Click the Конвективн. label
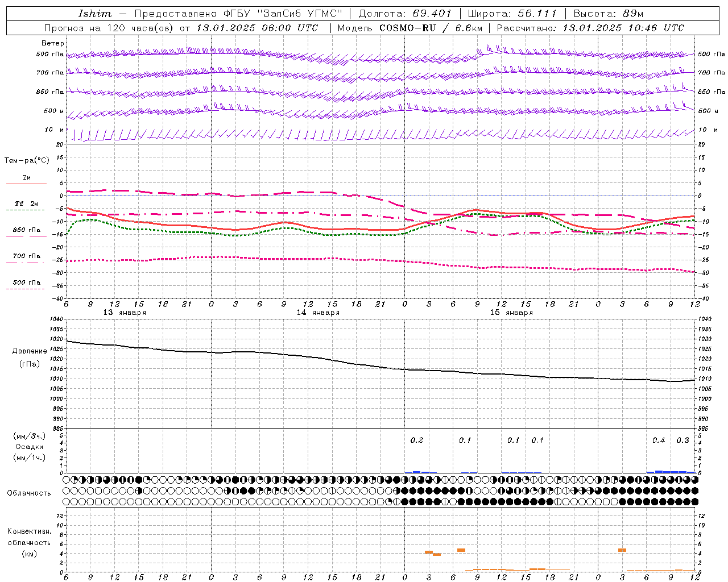This screenshot has width=728, height=582. (29, 531)
